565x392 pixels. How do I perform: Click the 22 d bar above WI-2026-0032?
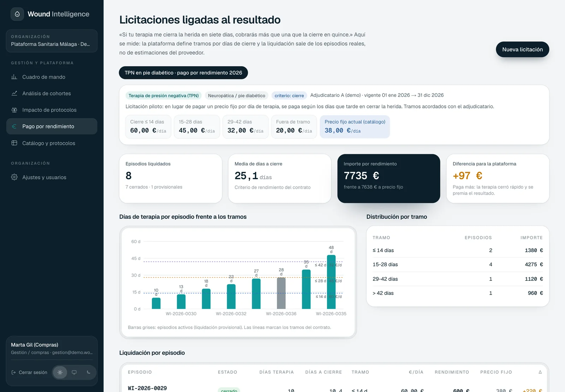(x=231, y=296)
